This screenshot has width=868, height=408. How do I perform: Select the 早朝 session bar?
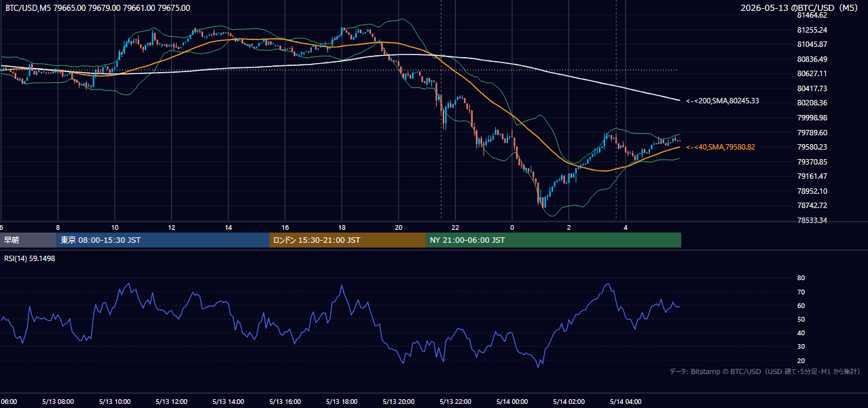point(28,240)
